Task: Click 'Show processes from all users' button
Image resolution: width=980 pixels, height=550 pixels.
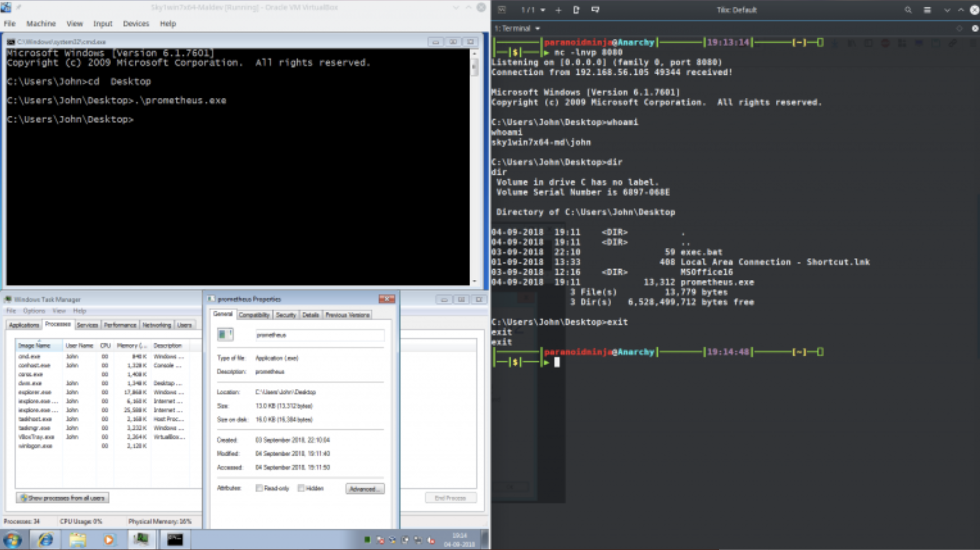Action: 63,498
